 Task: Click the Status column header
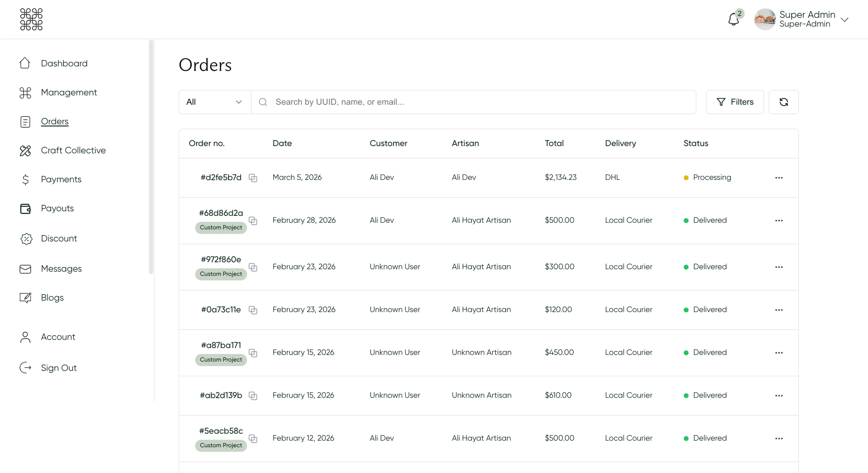click(696, 143)
